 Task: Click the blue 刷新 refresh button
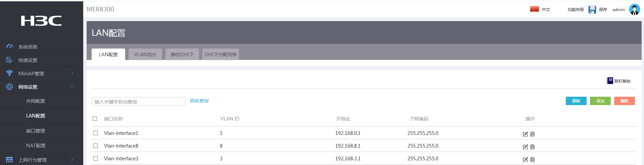(x=576, y=101)
